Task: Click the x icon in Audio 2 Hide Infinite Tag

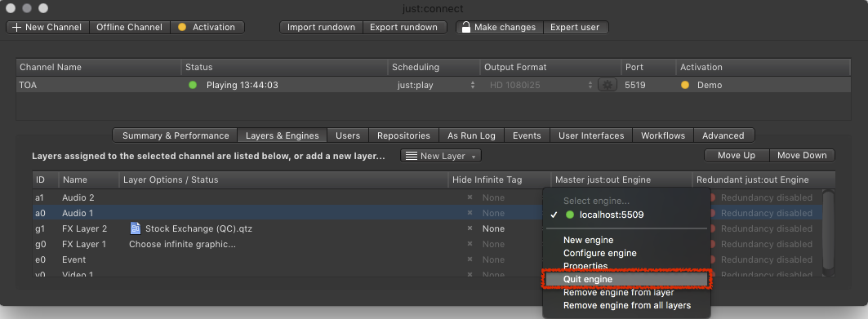Action: pos(470,197)
